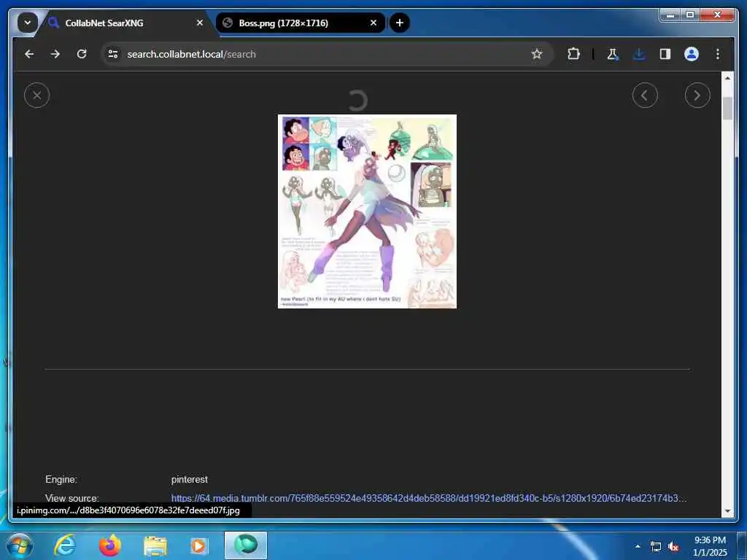Click the page scroll up arrow

(727, 78)
